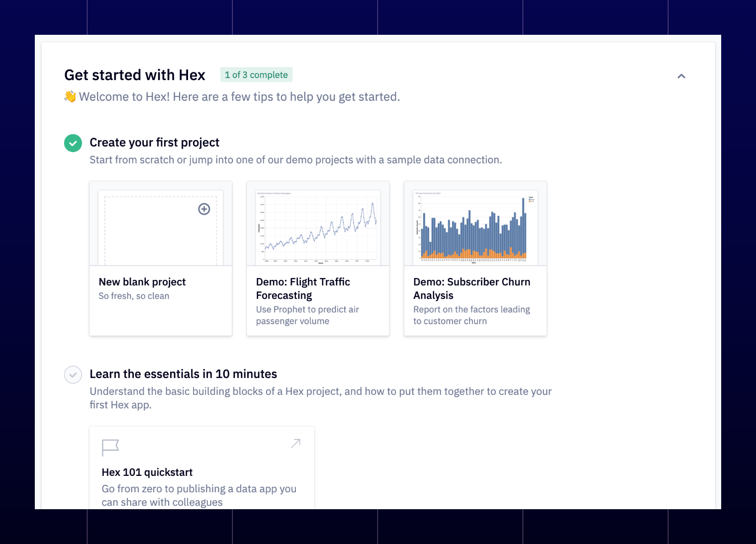Click the 1 of 3 complete badge
The image size is (756, 544).
coord(256,75)
